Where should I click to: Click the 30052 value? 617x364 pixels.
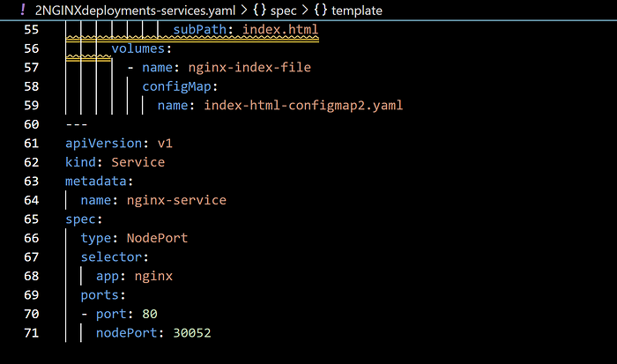192,333
